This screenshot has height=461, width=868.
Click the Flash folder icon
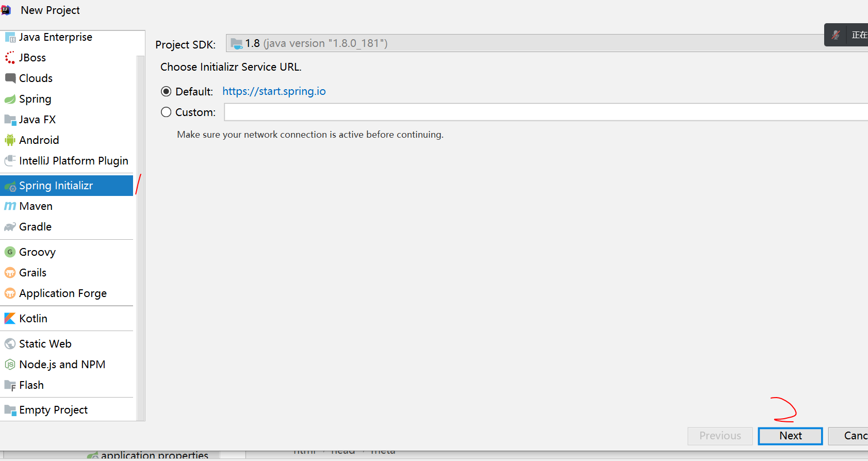pos(10,385)
